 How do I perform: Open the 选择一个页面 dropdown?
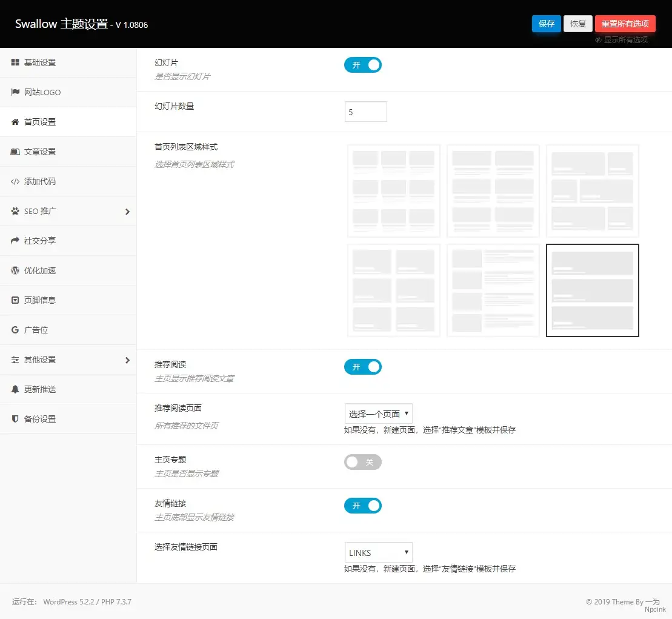coord(378,413)
